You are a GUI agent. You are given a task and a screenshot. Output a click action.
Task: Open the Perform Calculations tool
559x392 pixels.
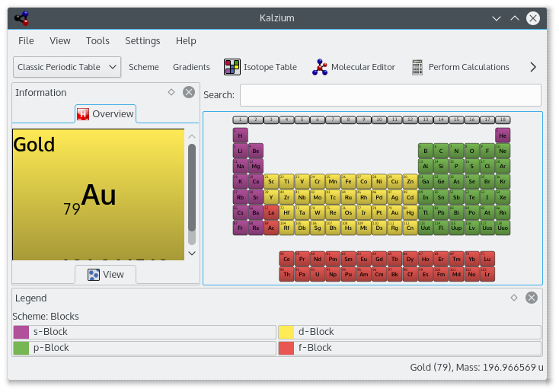click(x=460, y=67)
